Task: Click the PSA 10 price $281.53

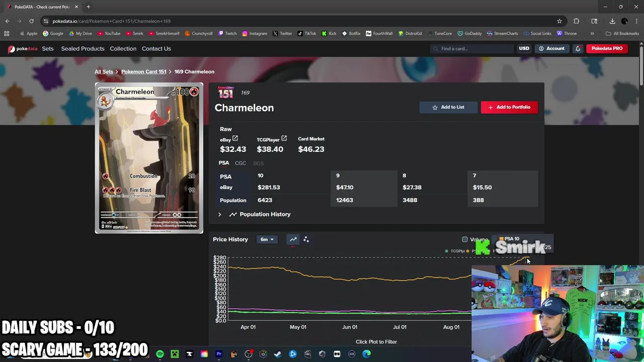Action: point(269,187)
